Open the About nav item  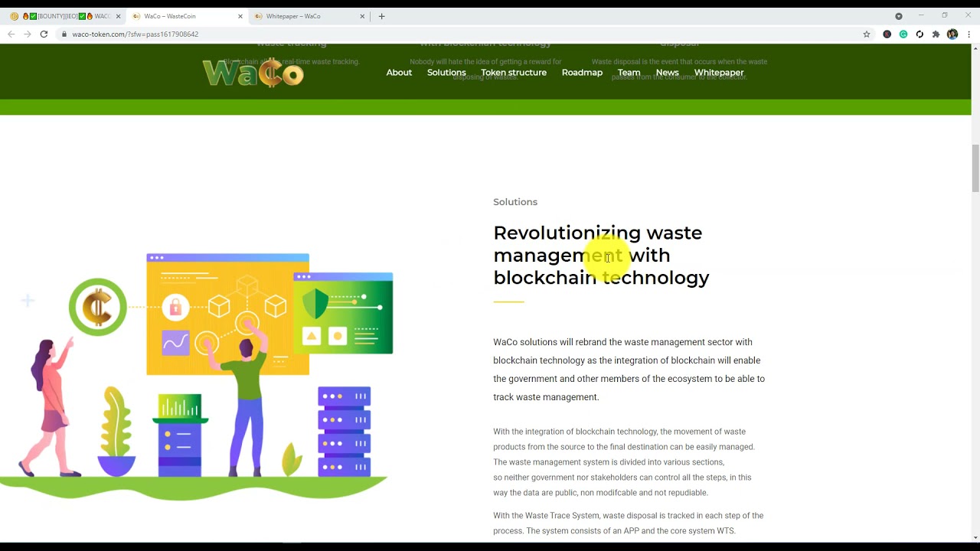pos(399,73)
